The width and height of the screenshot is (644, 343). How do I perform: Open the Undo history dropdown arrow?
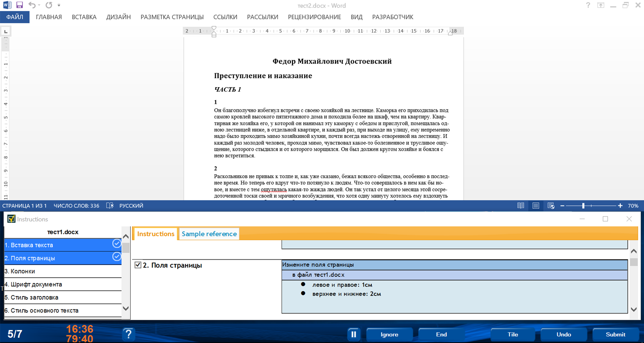tap(39, 5)
